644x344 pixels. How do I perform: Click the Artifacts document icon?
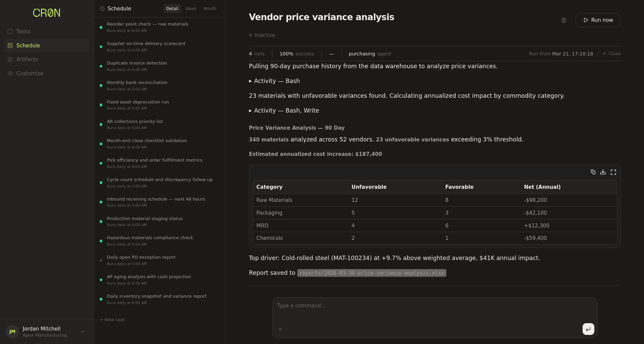click(x=10, y=59)
